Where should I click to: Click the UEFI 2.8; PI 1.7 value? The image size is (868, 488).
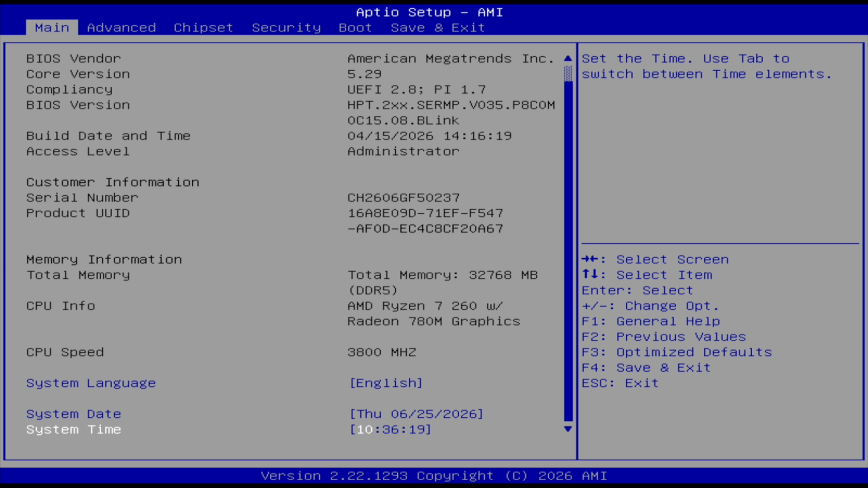pos(416,89)
